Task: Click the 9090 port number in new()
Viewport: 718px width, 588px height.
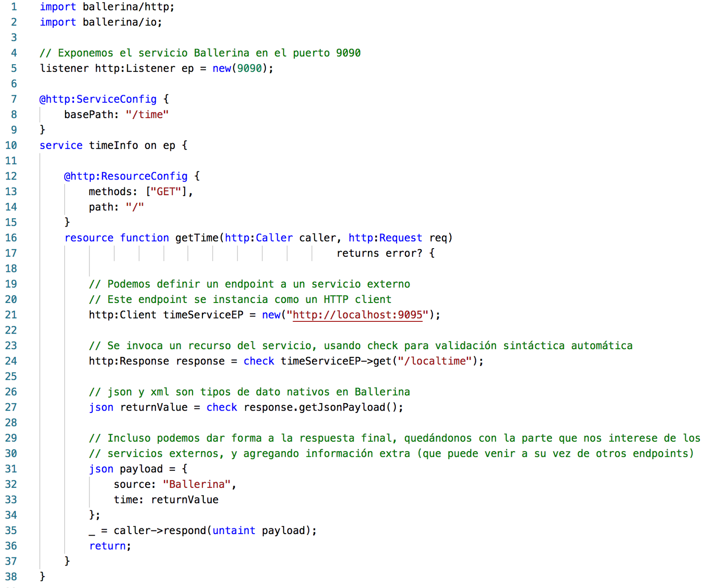Action: pyautogui.click(x=250, y=68)
